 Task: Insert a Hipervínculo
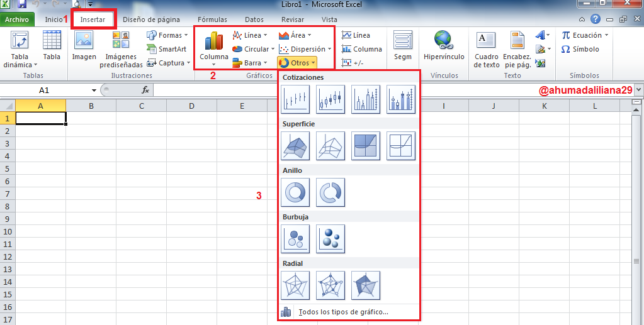(x=444, y=46)
